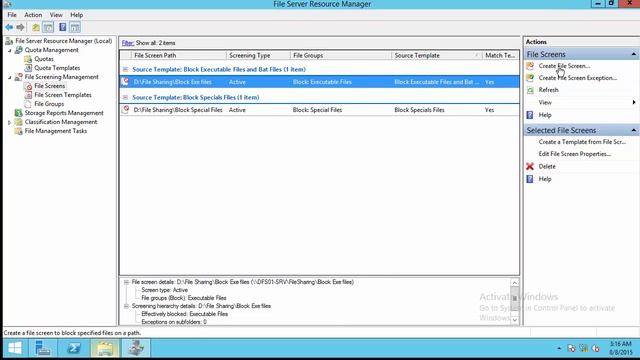Click Show/Hide Action Pane toolbar icon
Image resolution: width=640 pixels, height=360 pixels.
pos(75,27)
